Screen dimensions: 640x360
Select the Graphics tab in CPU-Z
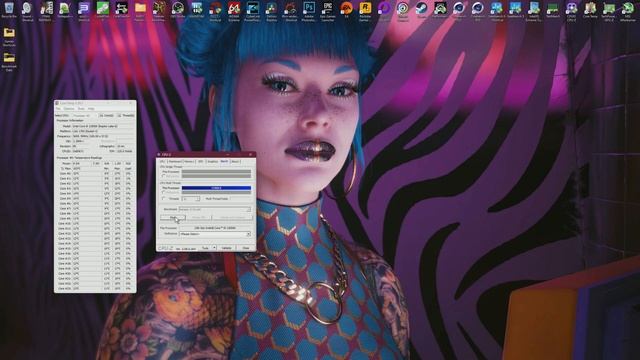click(213, 162)
